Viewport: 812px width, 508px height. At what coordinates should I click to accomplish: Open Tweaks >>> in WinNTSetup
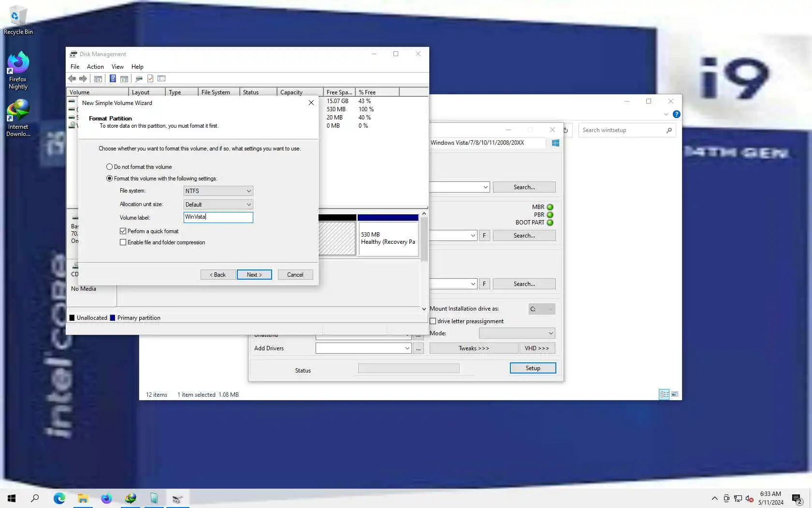tap(474, 348)
